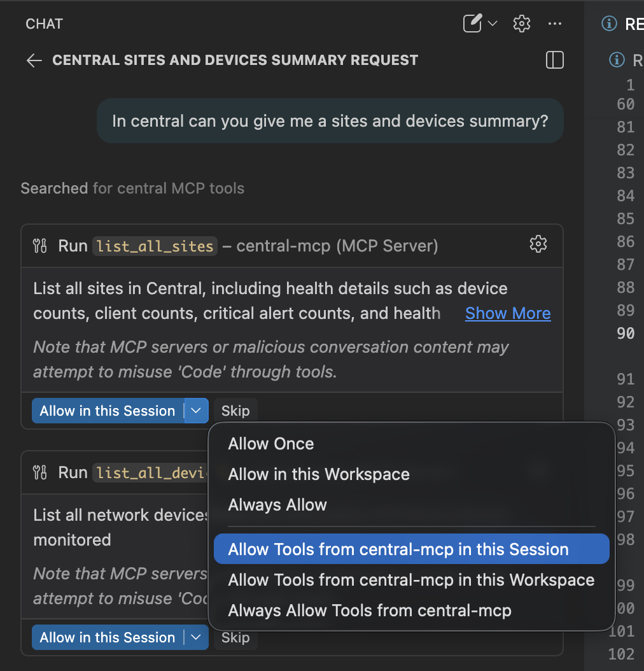Open the chat more actions ellipsis
This screenshot has width=644, height=671.
click(x=555, y=24)
